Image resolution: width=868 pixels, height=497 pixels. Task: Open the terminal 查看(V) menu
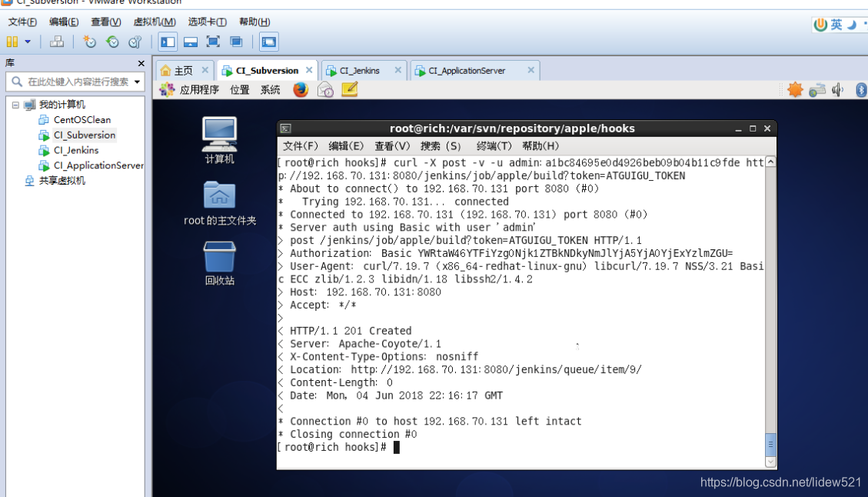[392, 146]
